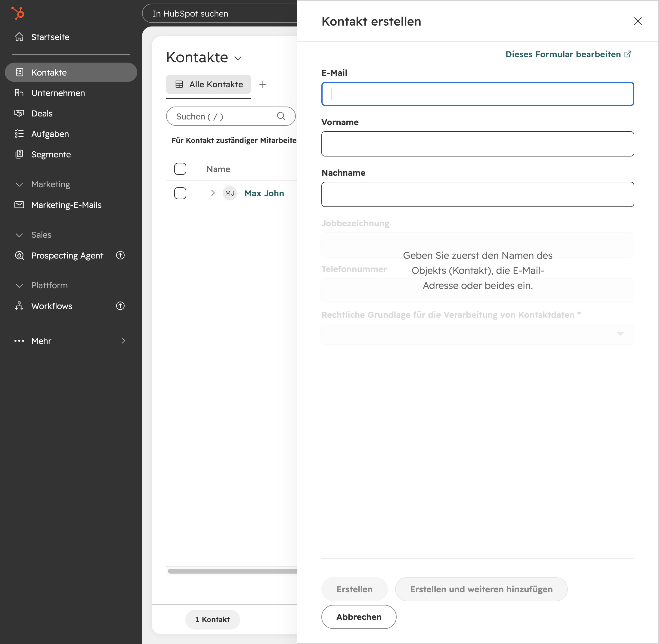Collapse the Plattform section

click(x=19, y=286)
